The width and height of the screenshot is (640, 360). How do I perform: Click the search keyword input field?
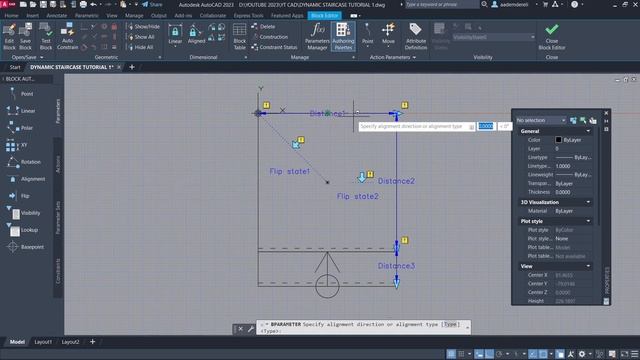click(442, 4)
